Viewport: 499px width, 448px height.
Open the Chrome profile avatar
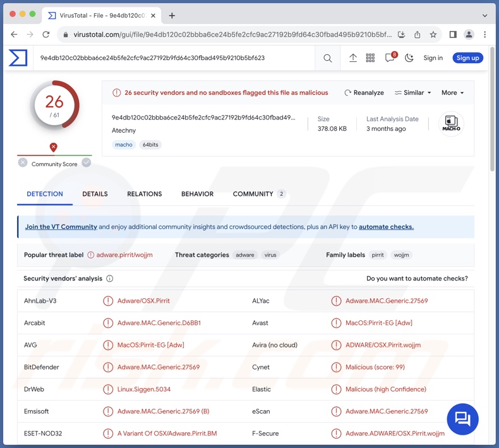(469, 34)
